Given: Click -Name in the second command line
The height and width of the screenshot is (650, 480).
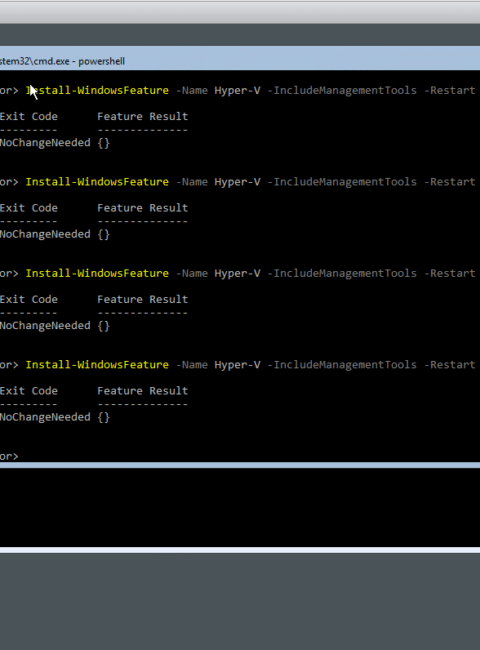Looking at the screenshot, I should (192, 182).
